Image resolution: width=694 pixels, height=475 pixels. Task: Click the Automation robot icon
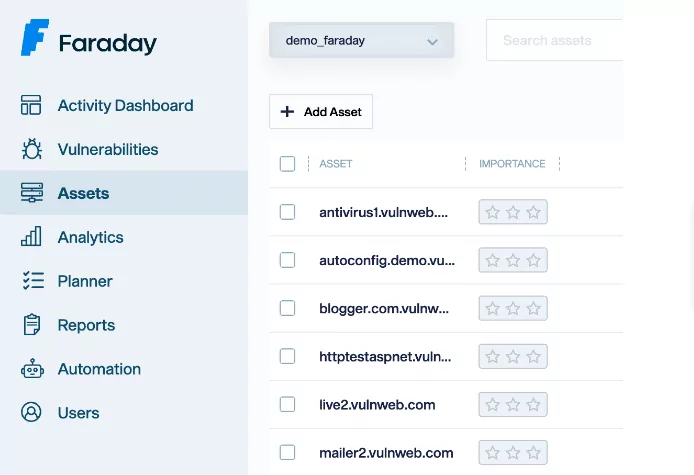(31, 369)
